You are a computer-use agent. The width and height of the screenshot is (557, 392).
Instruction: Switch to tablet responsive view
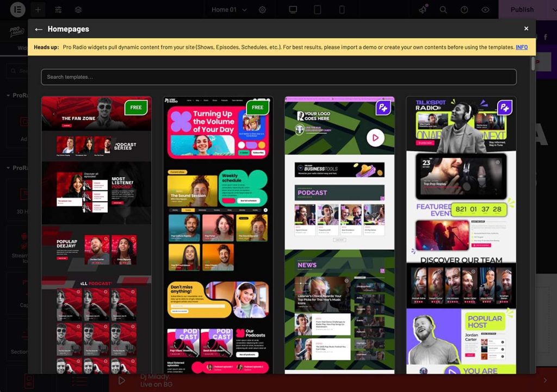[x=318, y=10]
